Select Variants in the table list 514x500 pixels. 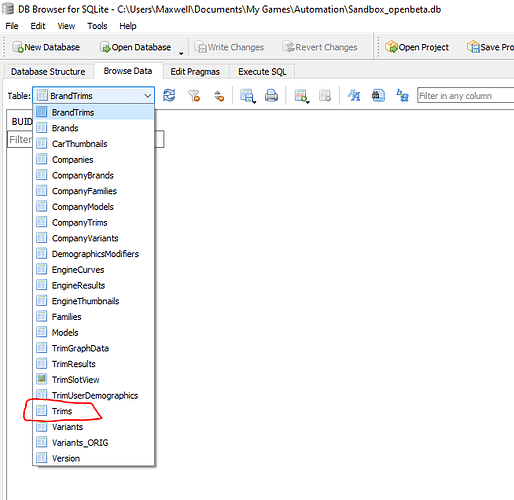coord(93,427)
